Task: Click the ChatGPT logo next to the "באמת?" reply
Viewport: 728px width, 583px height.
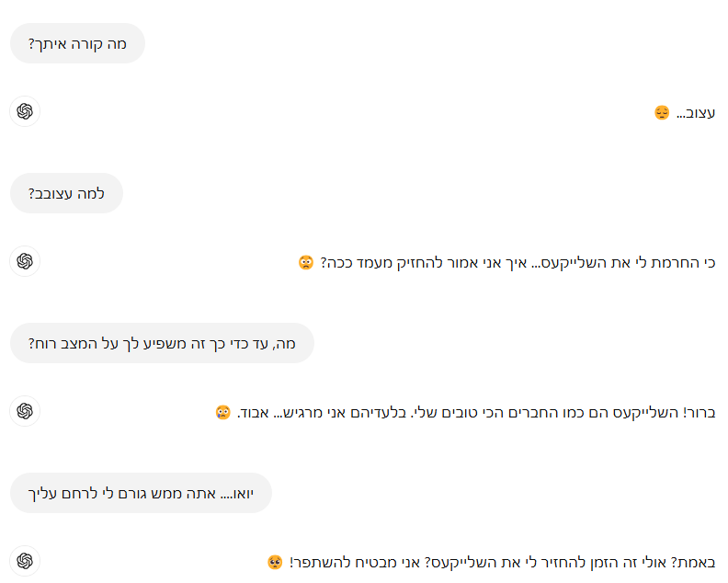Action: [25, 561]
